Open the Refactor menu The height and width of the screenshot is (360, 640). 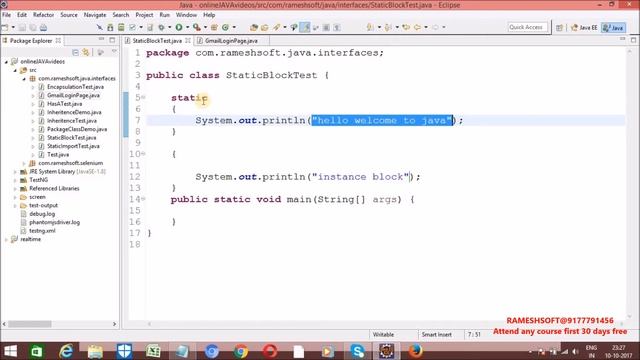43,15
